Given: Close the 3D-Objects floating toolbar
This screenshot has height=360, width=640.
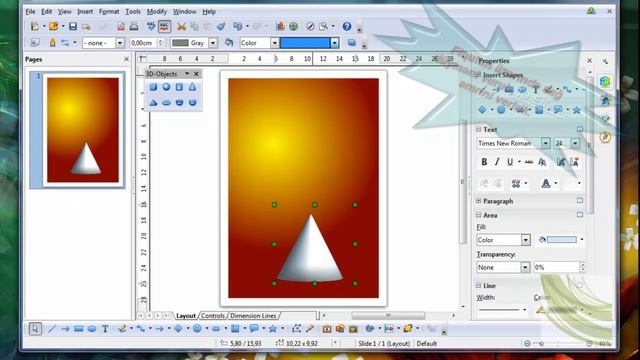Looking at the screenshot, I should point(196,74).
